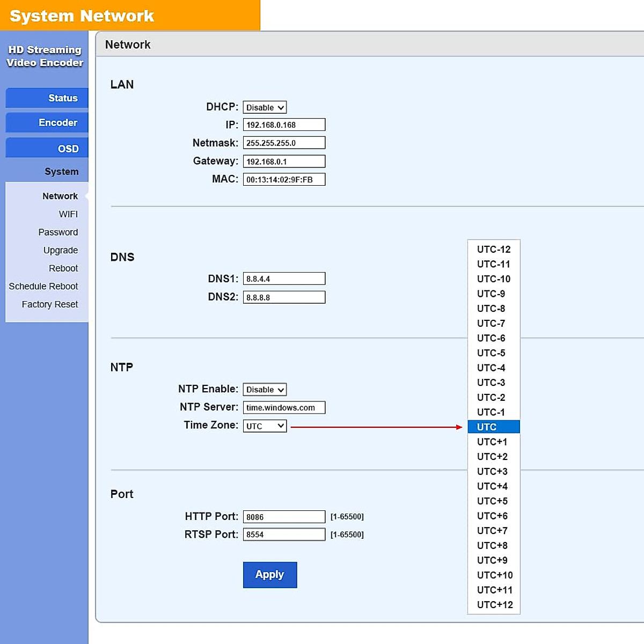Open the Password settings page
The width and height of the screenshot is (644, 644).
[58, 232]
